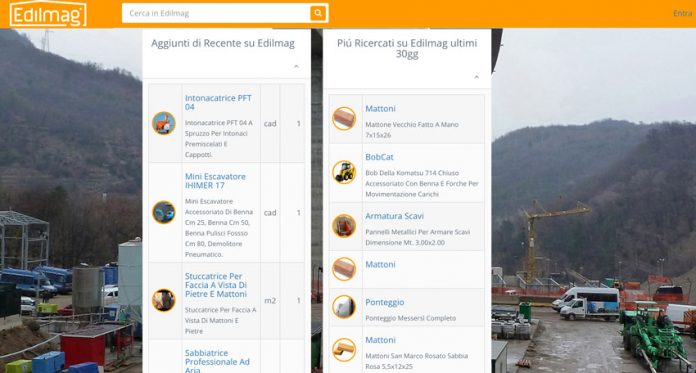Collapse the Aggiunti di Recente panel
Image resolution: width=696 pixels, height=373 pixels.
pos(296,67)
